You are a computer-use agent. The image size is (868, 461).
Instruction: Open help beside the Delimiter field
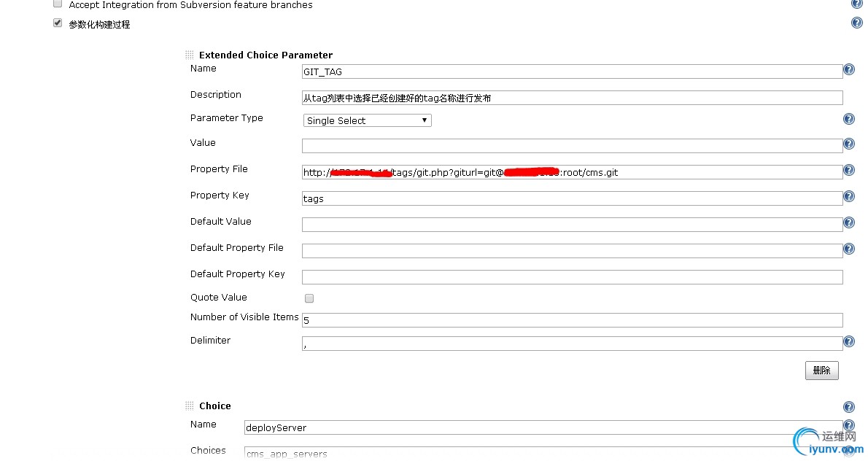pyautogui.click(x=848, y=341)
